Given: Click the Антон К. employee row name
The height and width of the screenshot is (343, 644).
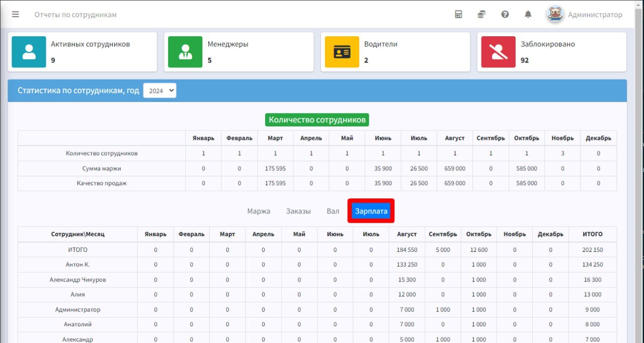Looking at the screenshot, I should [78, 264].
